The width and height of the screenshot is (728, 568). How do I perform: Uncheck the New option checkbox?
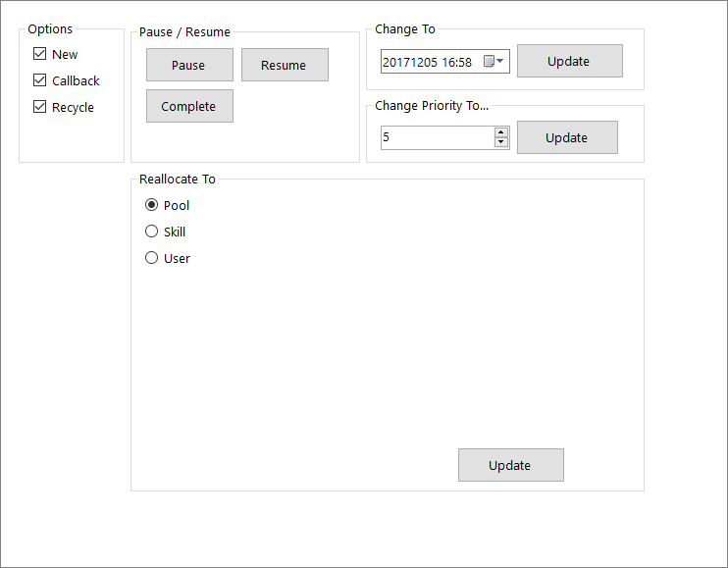point(40,54)
